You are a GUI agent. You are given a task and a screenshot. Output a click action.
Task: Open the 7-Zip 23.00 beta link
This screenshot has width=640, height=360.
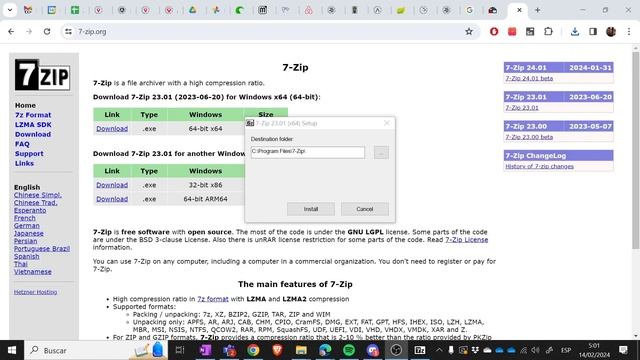click(x=529, y=137)
